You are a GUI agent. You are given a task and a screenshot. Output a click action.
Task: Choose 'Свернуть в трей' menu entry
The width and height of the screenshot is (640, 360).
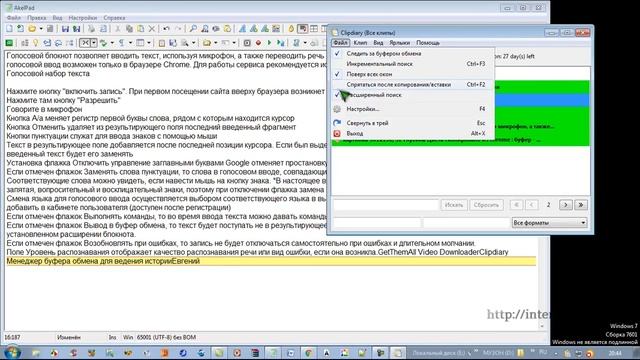[413, 123]
